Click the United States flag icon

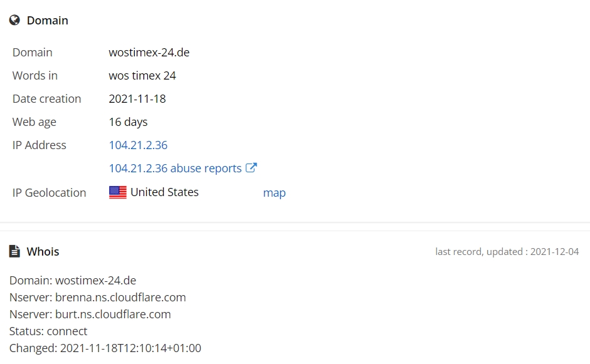118,192
